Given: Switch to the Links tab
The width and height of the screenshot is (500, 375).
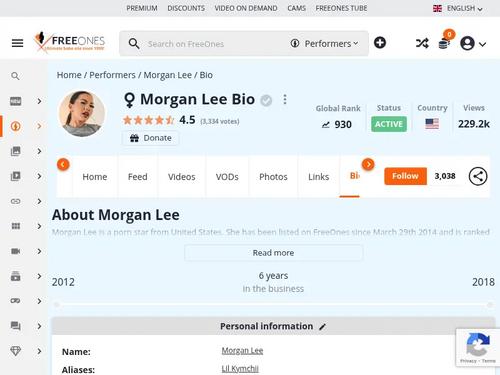Looking at the screenshot, I should pyautogui.click(x=319, y=177).
